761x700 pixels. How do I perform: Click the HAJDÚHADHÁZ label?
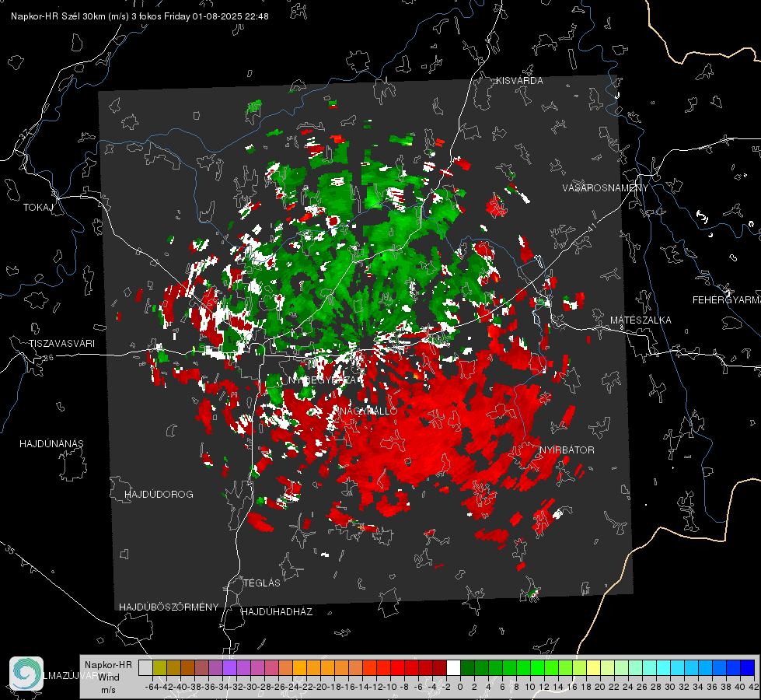coord(277,611)
